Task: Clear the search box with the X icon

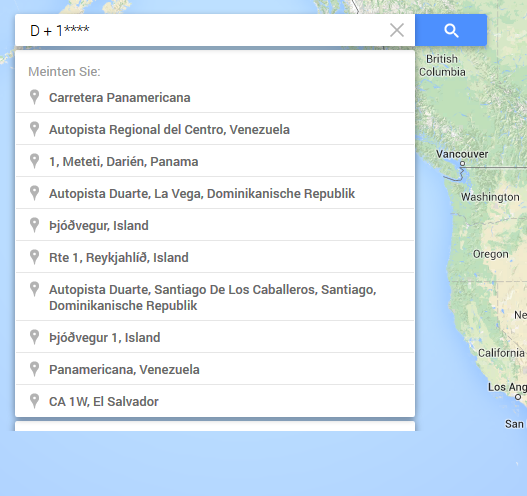Action: [x=397, y=30]
